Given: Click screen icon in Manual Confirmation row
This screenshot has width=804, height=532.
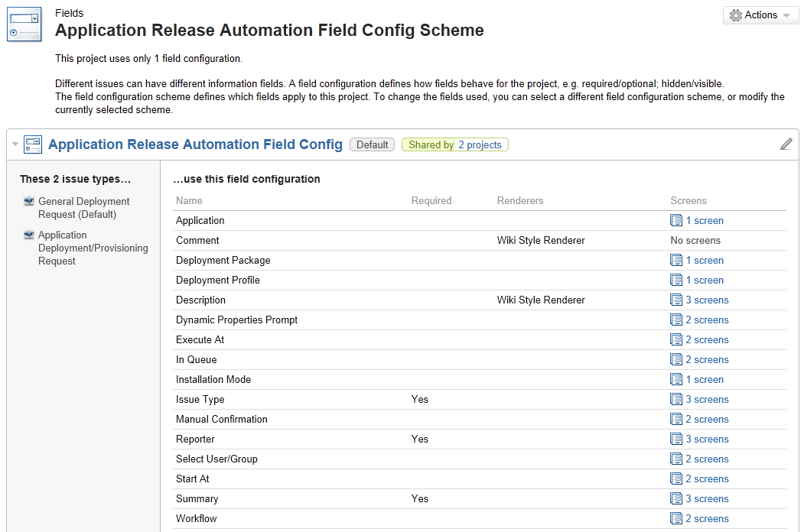Looking at the screenshot, I should coord(675,419).
